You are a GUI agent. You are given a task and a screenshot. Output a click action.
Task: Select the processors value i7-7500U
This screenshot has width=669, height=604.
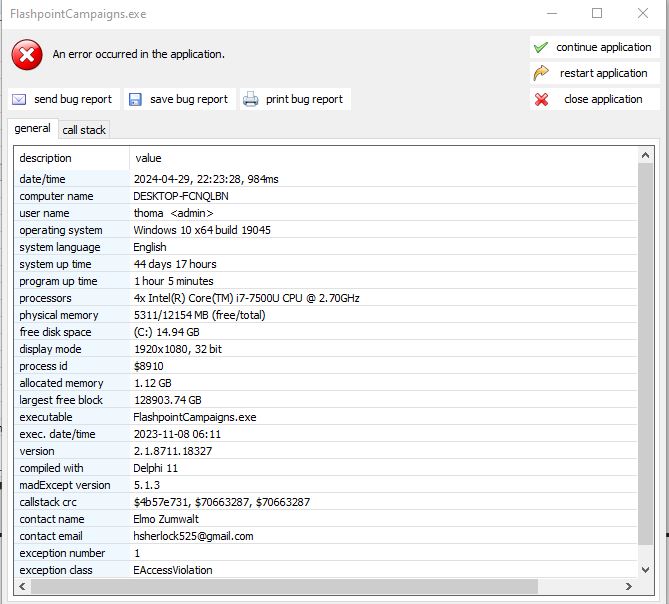247,298
